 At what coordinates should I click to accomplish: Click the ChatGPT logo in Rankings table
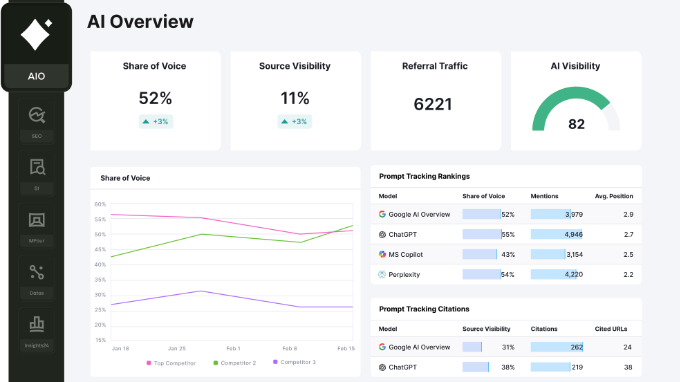382,235
